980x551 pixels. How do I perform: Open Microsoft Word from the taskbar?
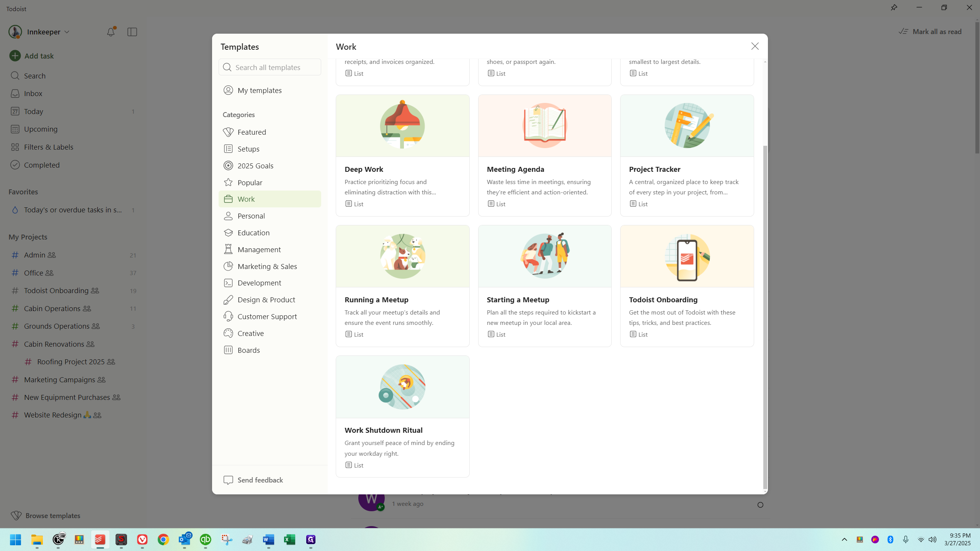[269, 540]
